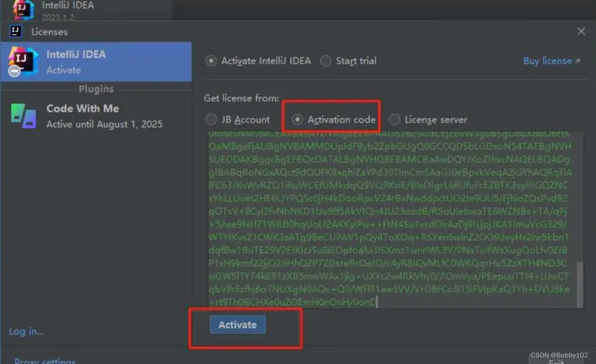This screenshot has width=596, height=364.
Task: Select JB Account as license source
Action: (238, 119)
